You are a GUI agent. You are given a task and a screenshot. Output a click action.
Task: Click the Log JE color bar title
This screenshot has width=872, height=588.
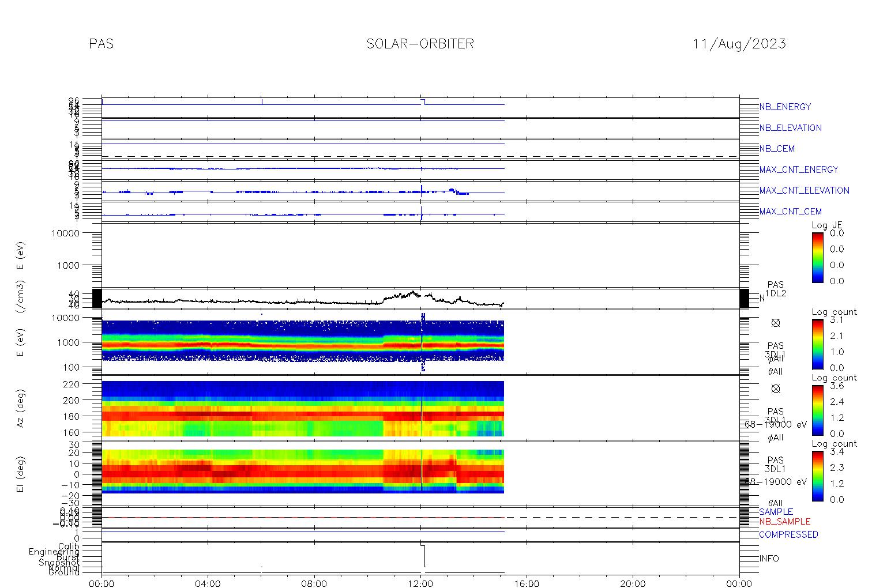coord(827,226)
